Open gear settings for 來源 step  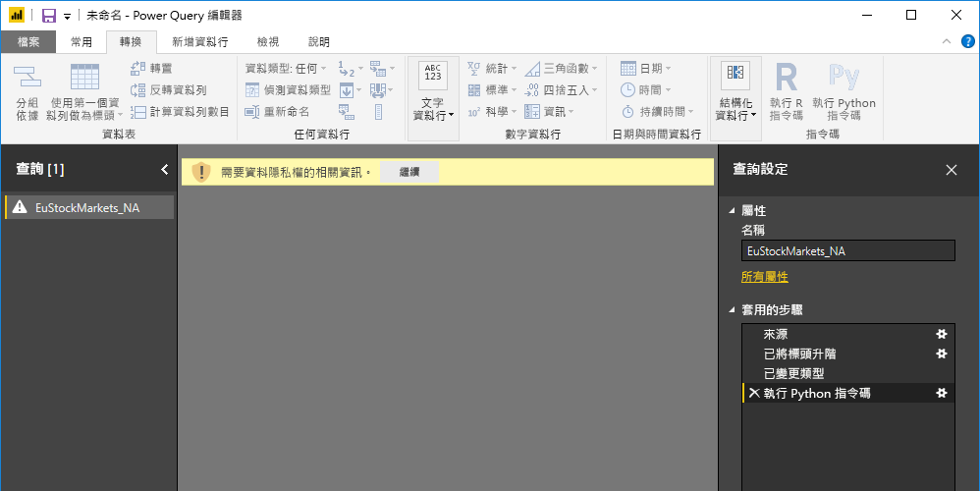942,334
